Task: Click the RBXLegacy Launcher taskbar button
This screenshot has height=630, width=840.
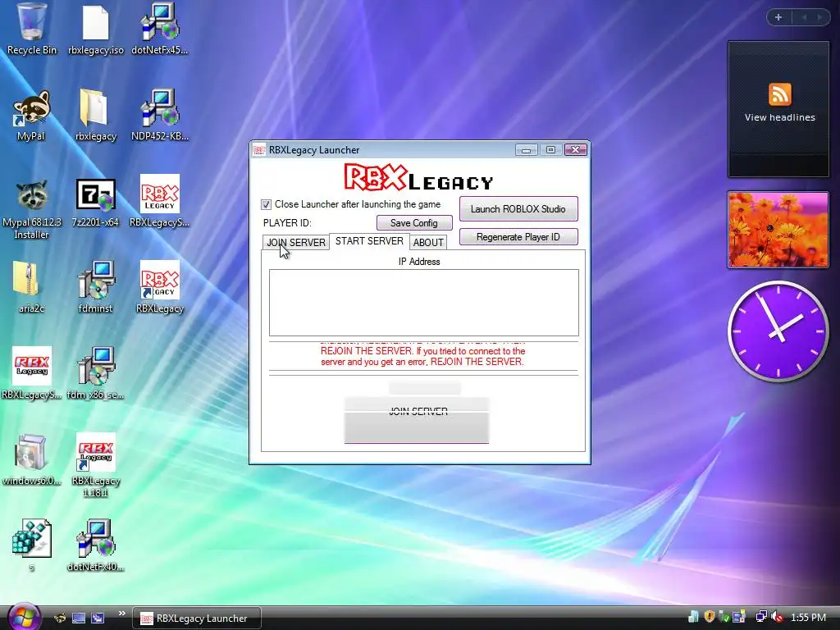Action: 197,619
